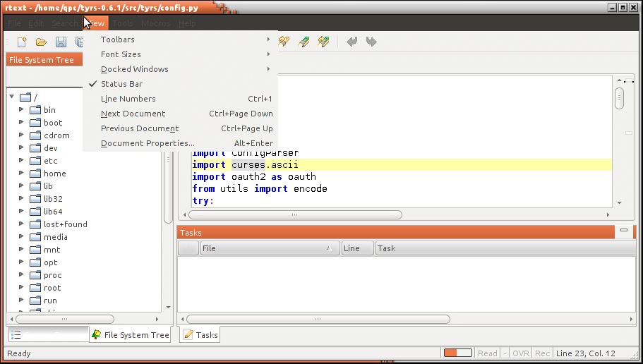Click the New file toolbar icon

tap(22, 42)
